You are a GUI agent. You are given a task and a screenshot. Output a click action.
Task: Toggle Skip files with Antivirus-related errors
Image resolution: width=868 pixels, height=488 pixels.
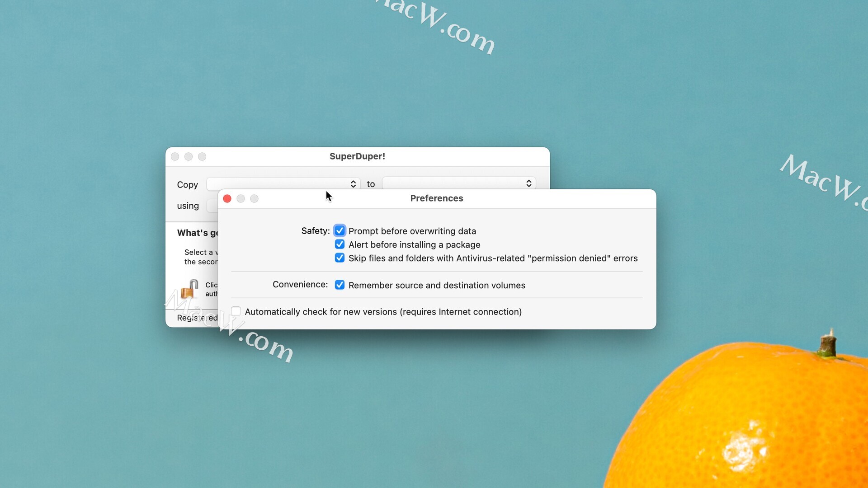click(340, 258)
